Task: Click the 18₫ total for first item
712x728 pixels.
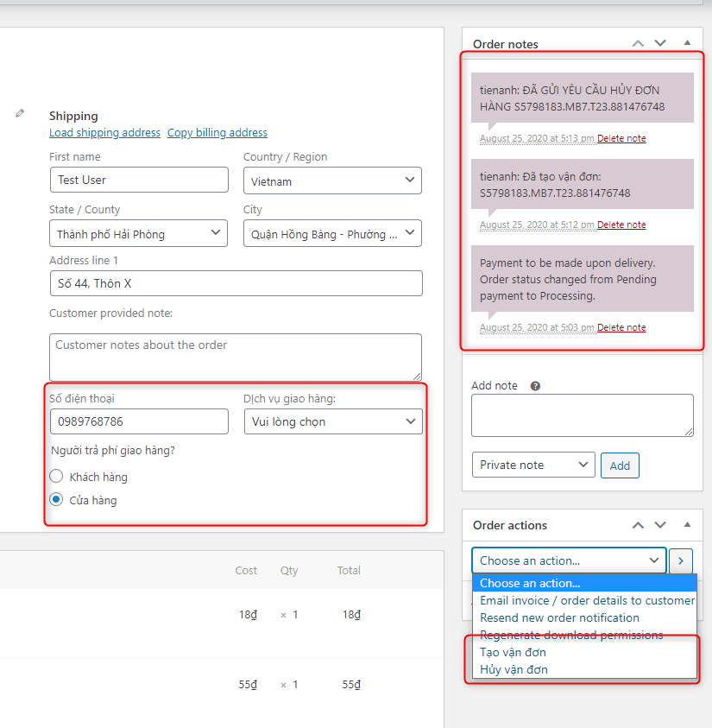Action: [x=351, y=615]
